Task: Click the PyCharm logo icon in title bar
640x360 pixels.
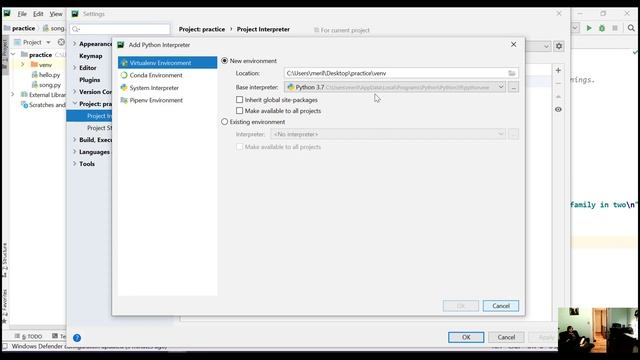Action: point(7,13)
